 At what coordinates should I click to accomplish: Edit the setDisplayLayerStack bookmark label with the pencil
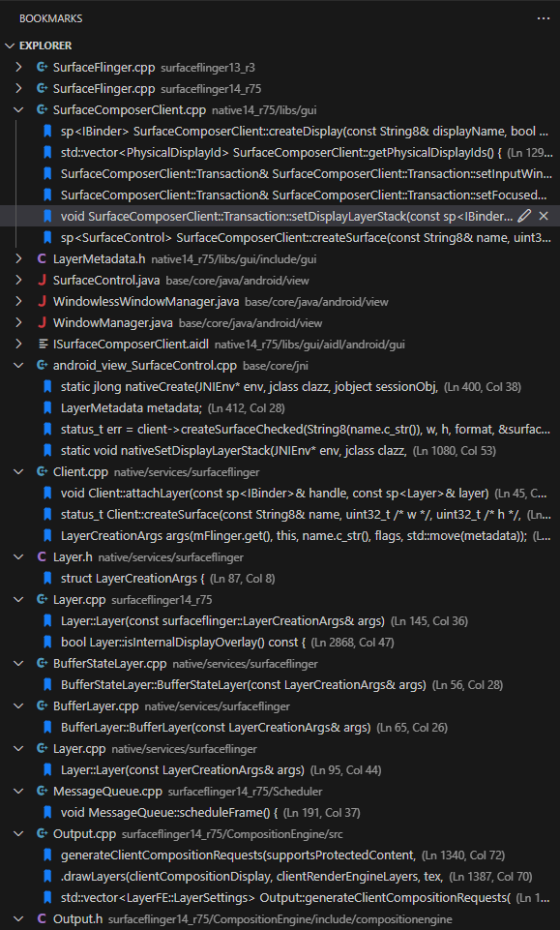pos(524,216)
